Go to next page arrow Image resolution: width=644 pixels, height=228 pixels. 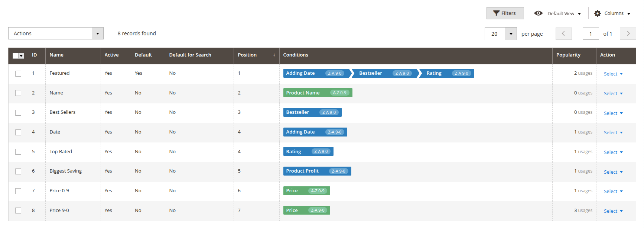point(628,33)
